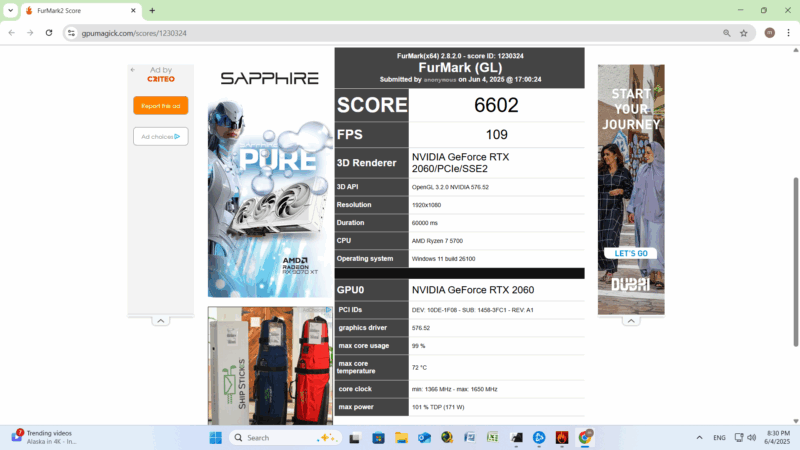Screen dimensions: 800x450
Task: Open File Explorer from the taskbar
Action: click(x=402, y=438)
